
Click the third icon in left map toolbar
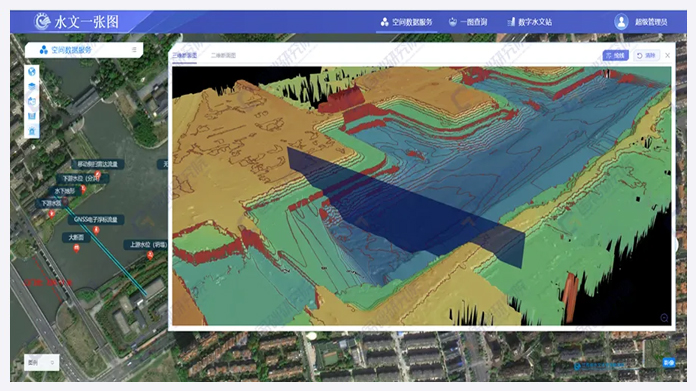click(32, 101)
